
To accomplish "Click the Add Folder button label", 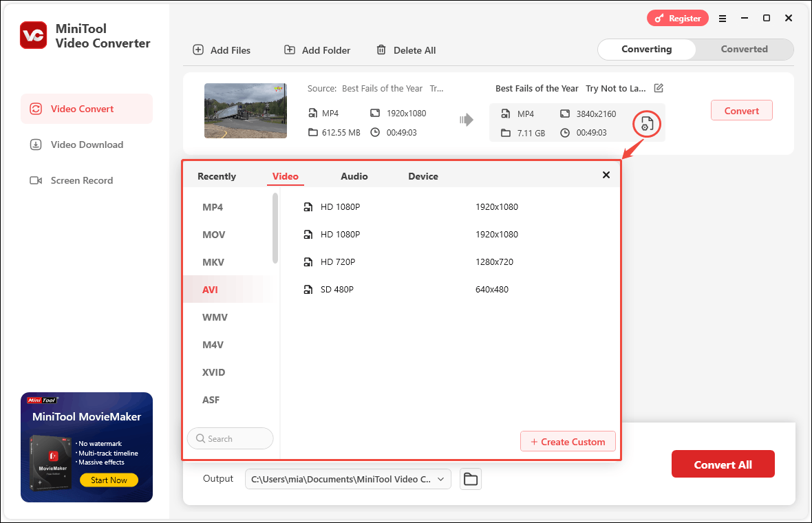I will [325, 50].
